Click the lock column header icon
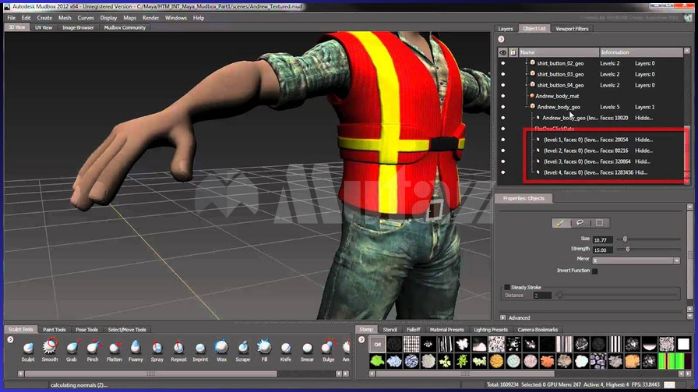 tap(513, 53)
